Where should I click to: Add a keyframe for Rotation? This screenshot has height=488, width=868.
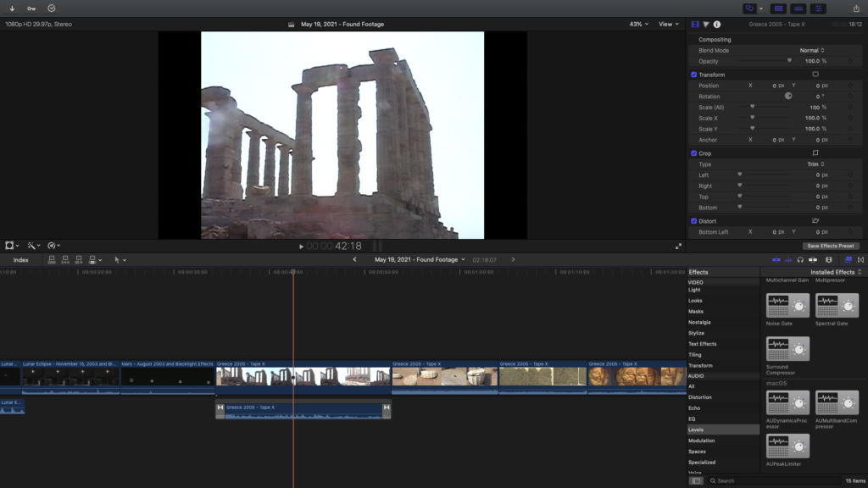[850, 97]
